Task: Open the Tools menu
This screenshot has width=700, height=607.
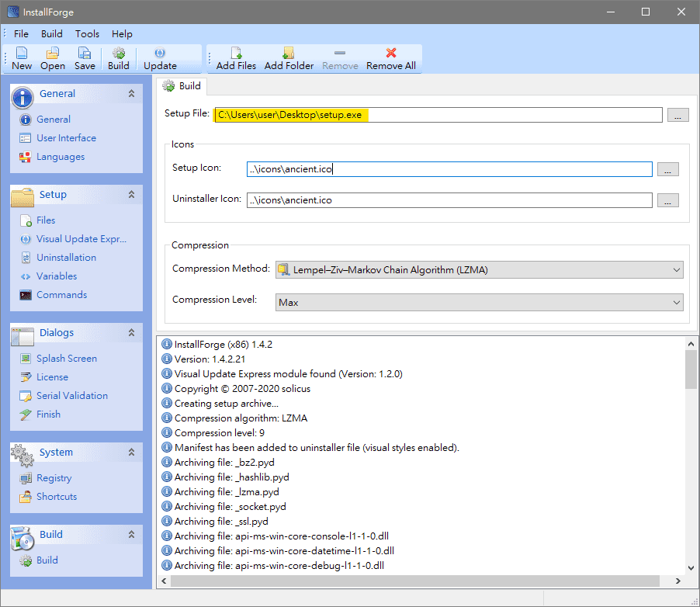Action: click(x=87, y=34)
